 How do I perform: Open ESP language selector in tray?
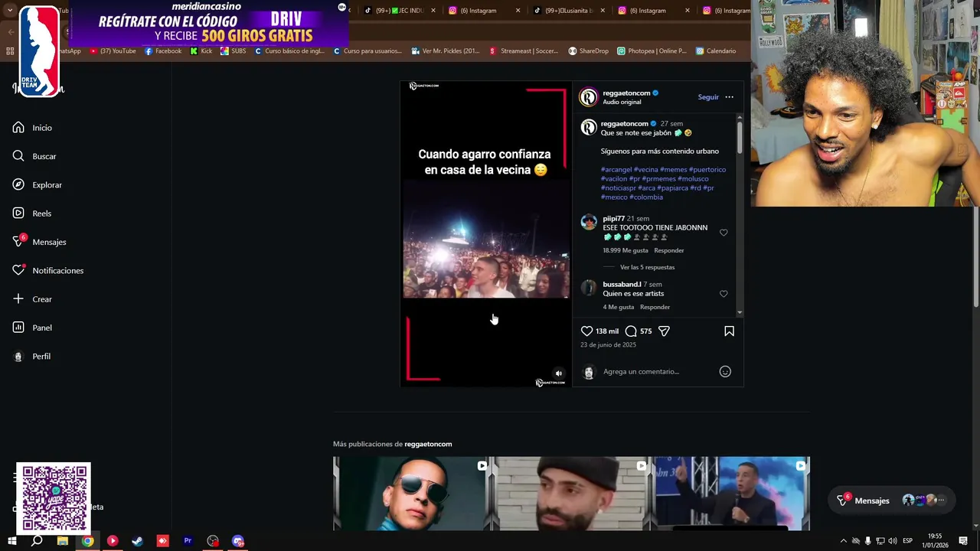pos(908,541)
